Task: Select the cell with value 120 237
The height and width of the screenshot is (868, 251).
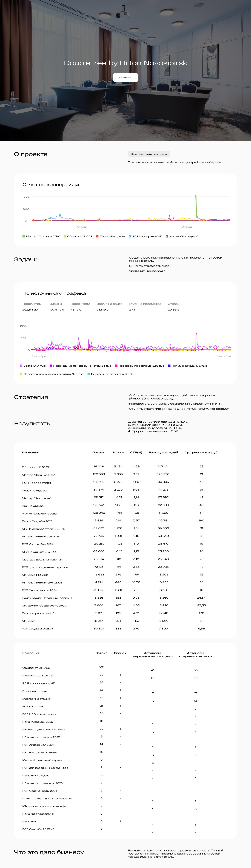Action: tap(99, 543)
